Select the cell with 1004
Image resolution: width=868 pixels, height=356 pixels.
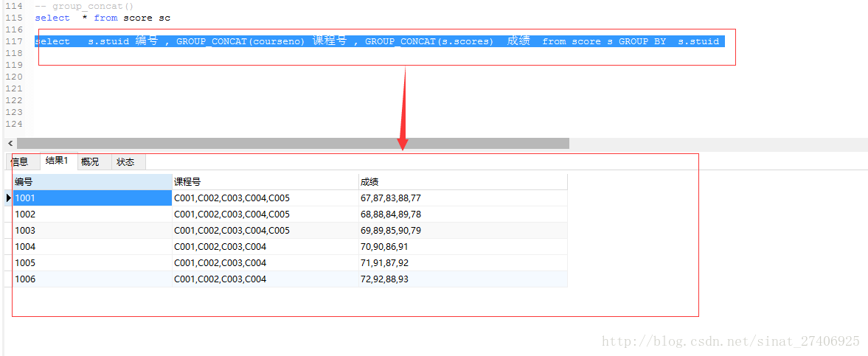92,246
